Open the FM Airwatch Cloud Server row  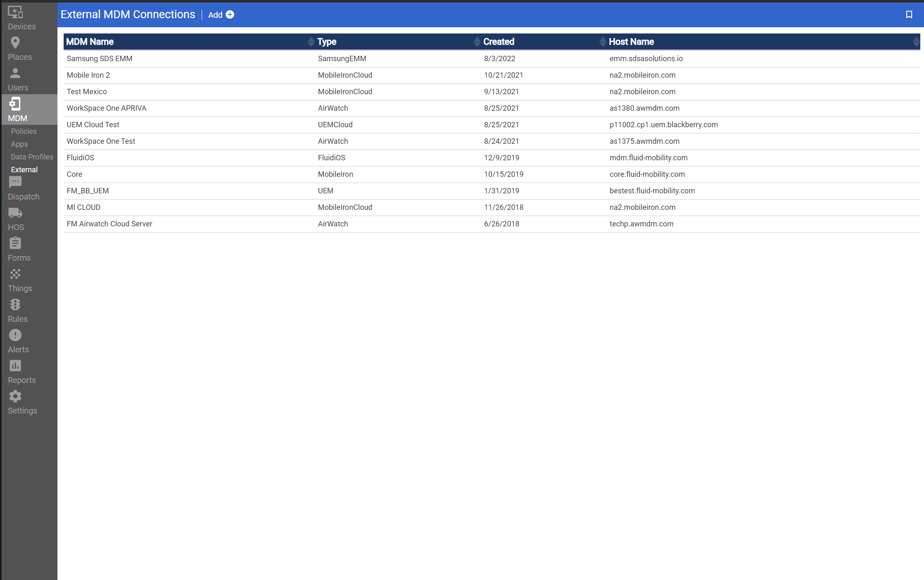[109, 223]
